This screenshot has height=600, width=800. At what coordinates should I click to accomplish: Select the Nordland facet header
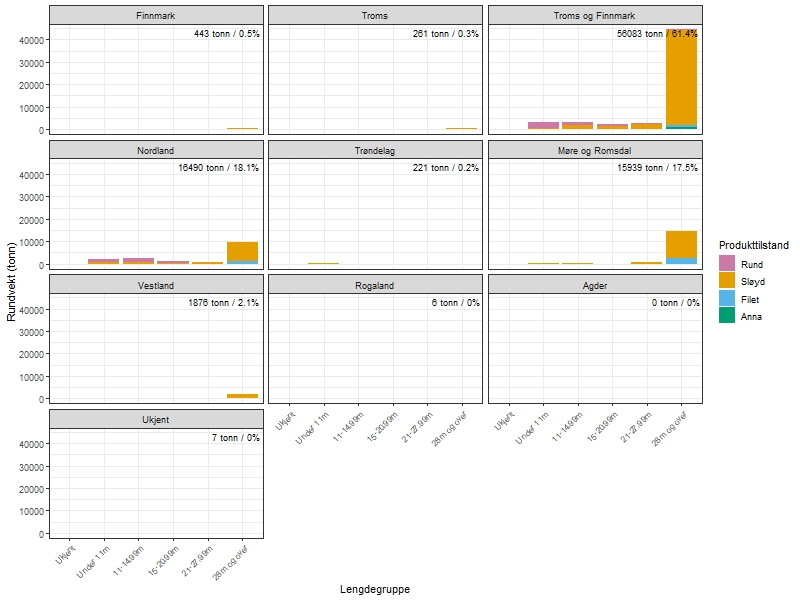point(156,150)
